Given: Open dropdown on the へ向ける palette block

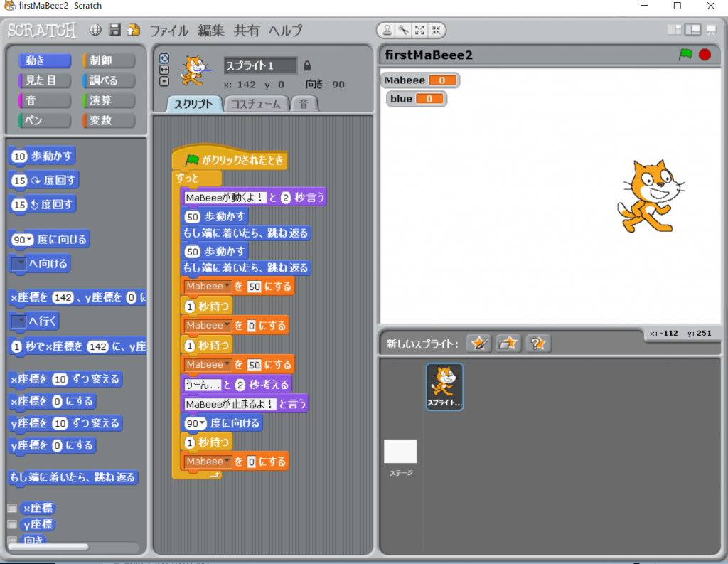Looking at the screenshot, I should [19, 264].
